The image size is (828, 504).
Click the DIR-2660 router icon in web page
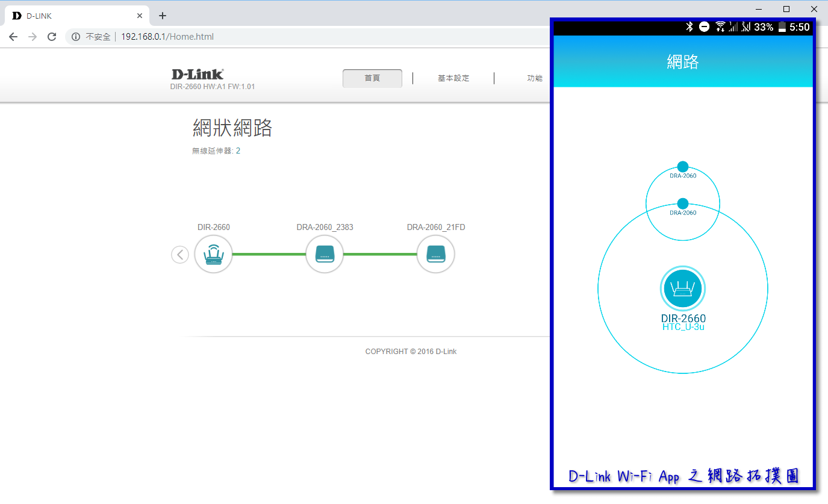213,254
